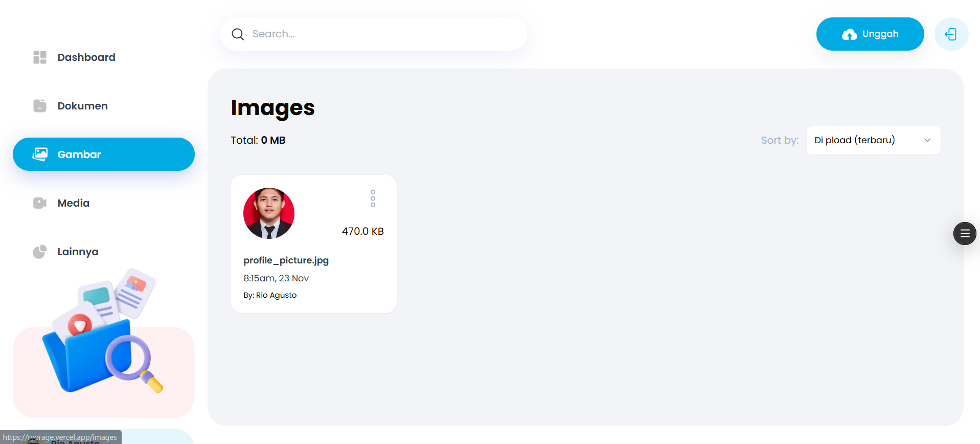Click the Gambar picture icon

point(40,154)
